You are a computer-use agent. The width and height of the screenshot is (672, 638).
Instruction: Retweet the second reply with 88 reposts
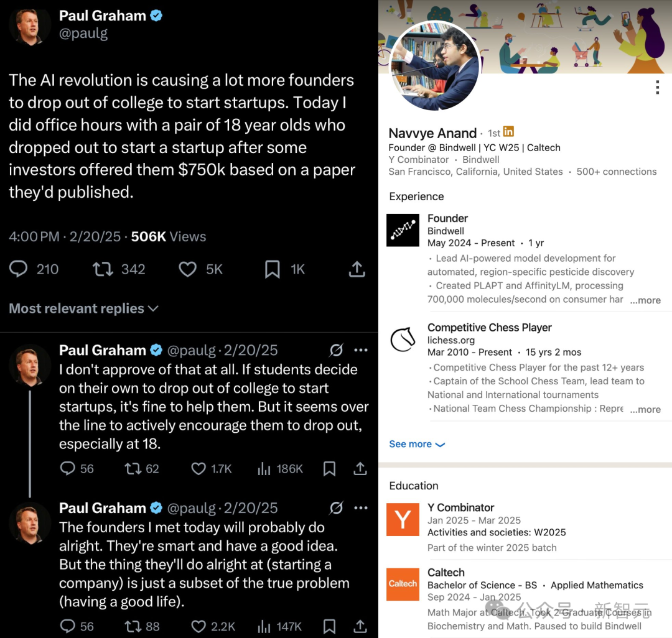pyautogui.click(x=133, y=626)
